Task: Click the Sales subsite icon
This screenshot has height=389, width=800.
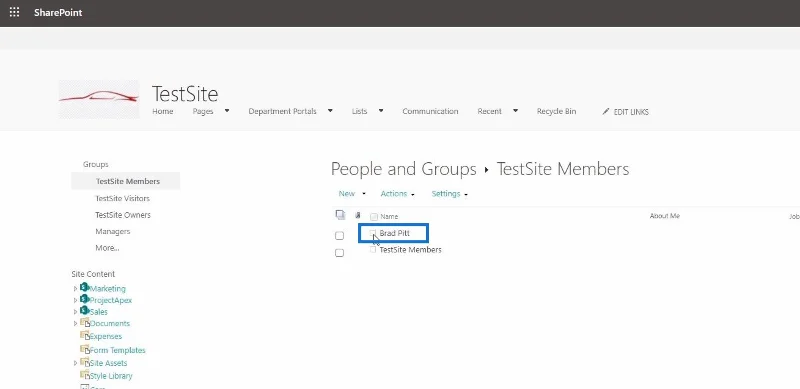Action: coord(85,310)
